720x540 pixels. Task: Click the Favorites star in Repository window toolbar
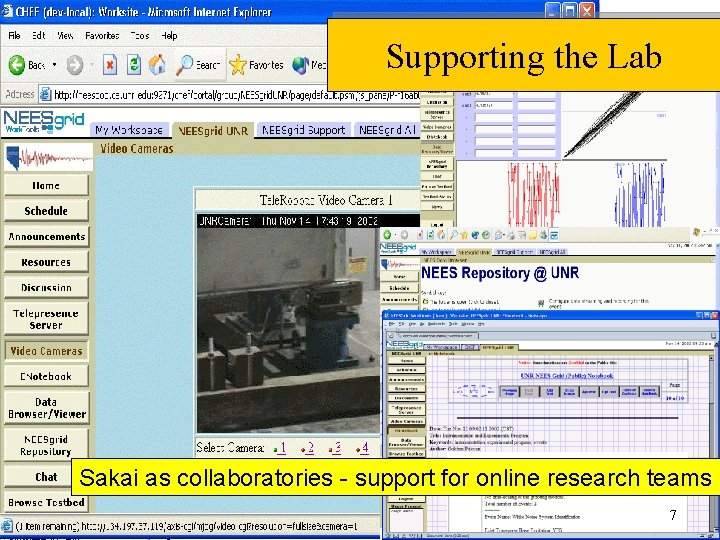click(x=464, y=235)
